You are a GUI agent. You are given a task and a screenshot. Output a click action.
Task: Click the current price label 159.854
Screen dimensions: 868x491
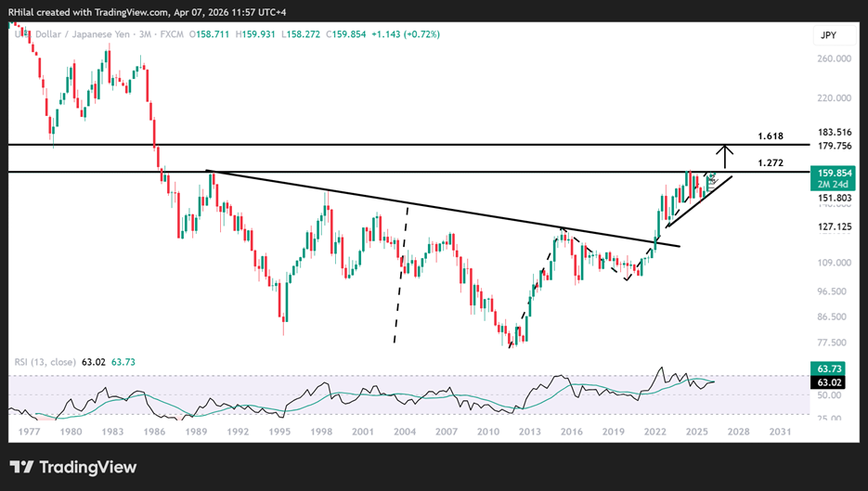(x=830, y=172)
